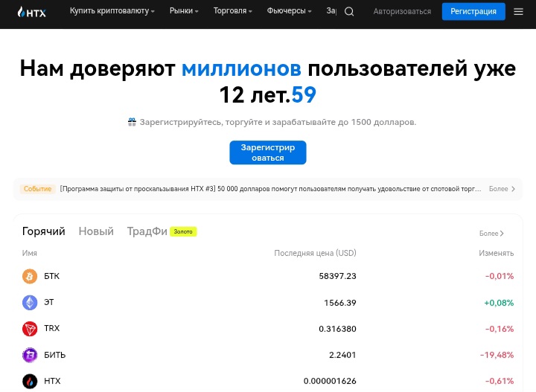Image resolution: width=536 pixels, height=392 pixels.
Task: Expand the Фьючерсы dropdown menu
Action: point(289,11)
